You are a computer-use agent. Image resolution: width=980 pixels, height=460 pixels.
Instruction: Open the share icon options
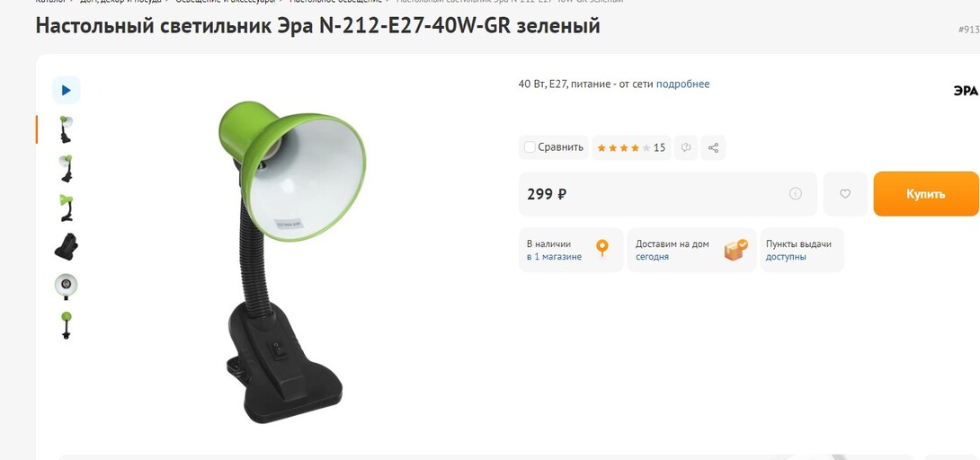(x=713, y=148)
